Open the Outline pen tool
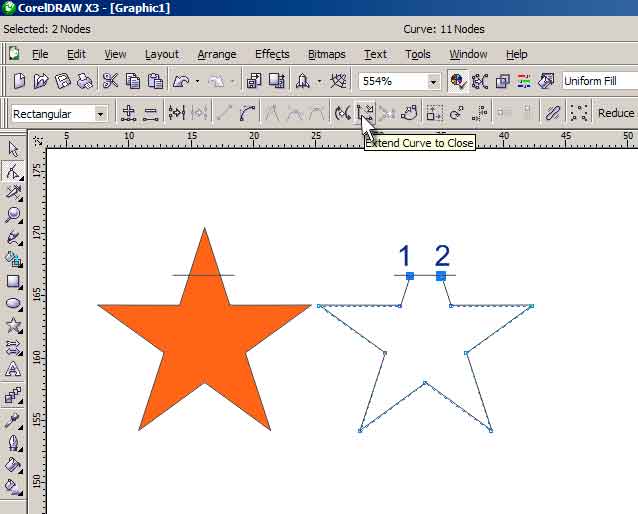The width and height of the screenshot is (638, 514). pos(13,442)
